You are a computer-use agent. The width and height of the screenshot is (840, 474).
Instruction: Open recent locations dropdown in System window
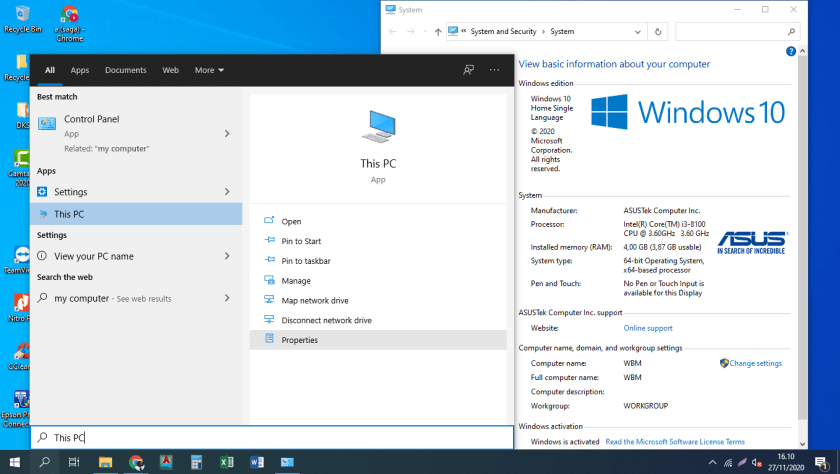tap(425, 32)
